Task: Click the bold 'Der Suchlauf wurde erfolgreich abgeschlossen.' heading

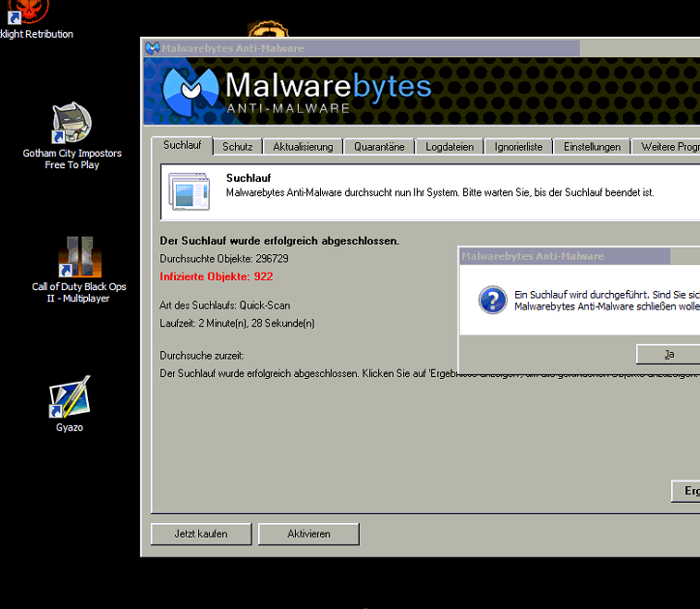Action: (x=279, y=241)
